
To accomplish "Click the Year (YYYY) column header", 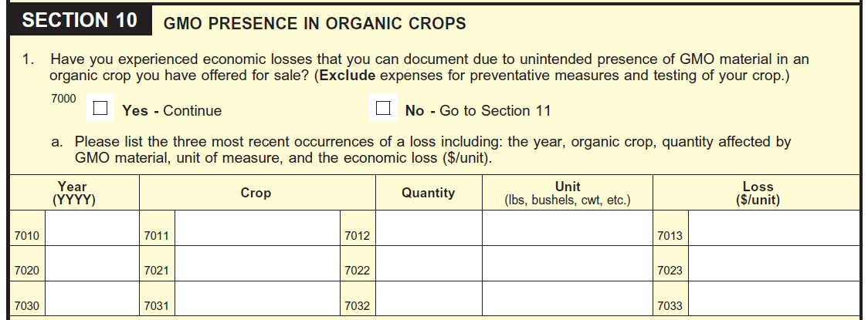I will click(73, 193).
